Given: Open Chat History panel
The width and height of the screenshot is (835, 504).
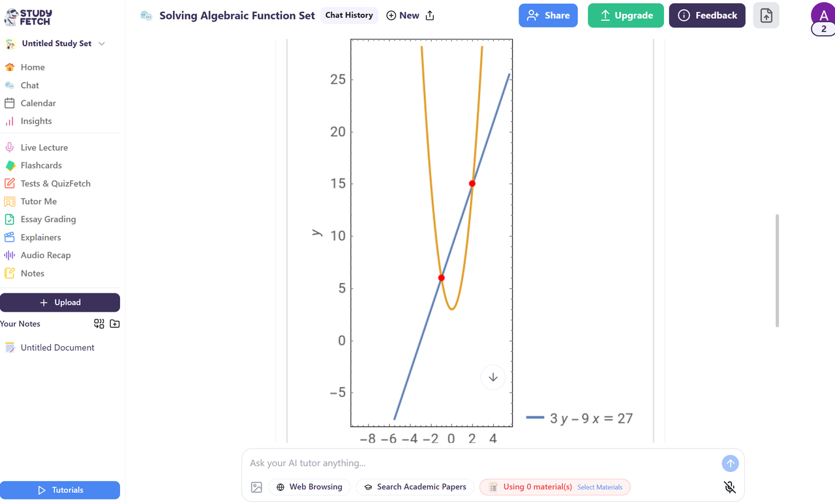Looking at the screenshot, I should pyautogui.click(x=349, y=15).
